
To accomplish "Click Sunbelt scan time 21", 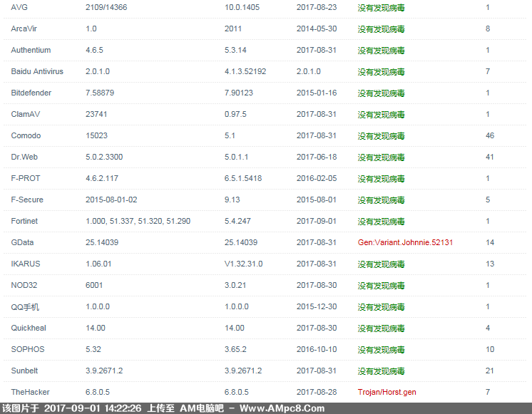I will (490, 371).
